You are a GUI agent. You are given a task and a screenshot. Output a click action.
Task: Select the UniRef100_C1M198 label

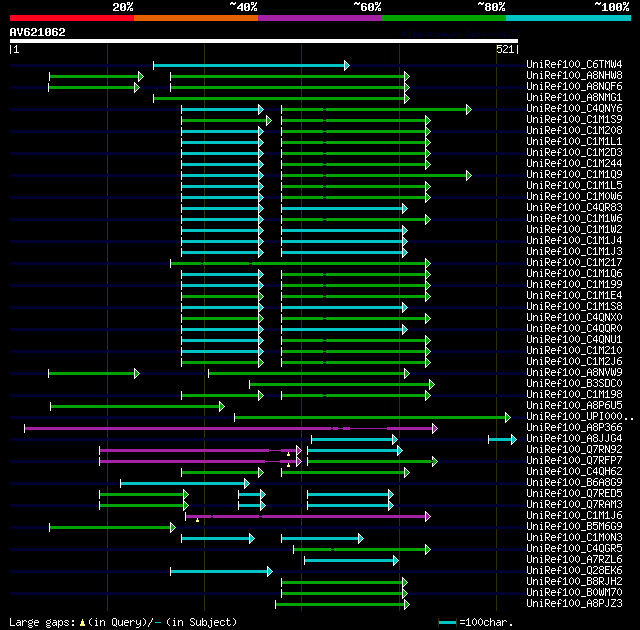click(x=574, y=395)
